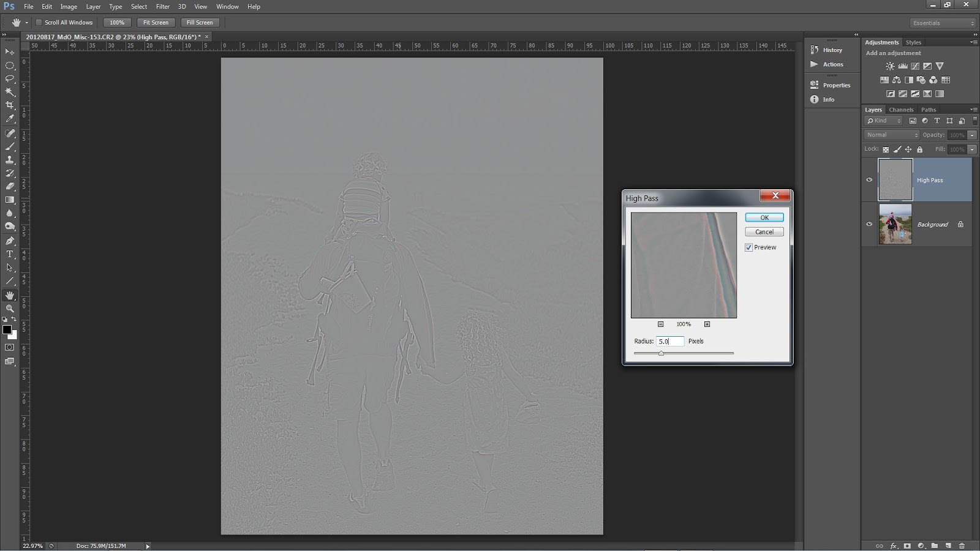
Task: Select the Blur tool
Action: point(10,213)
